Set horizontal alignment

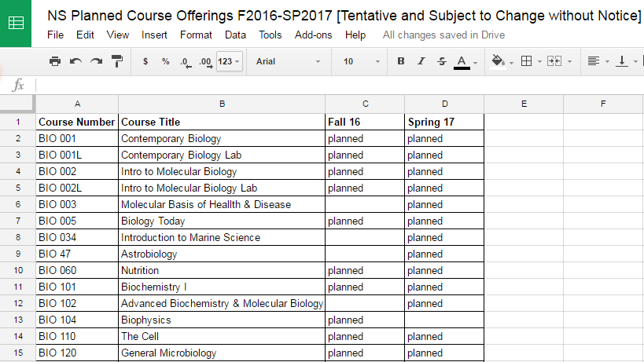[x=593, y=61]
